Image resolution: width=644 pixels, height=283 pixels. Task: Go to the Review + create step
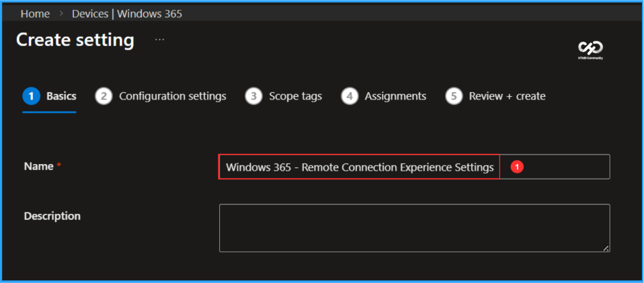click(x=495, y=96)
